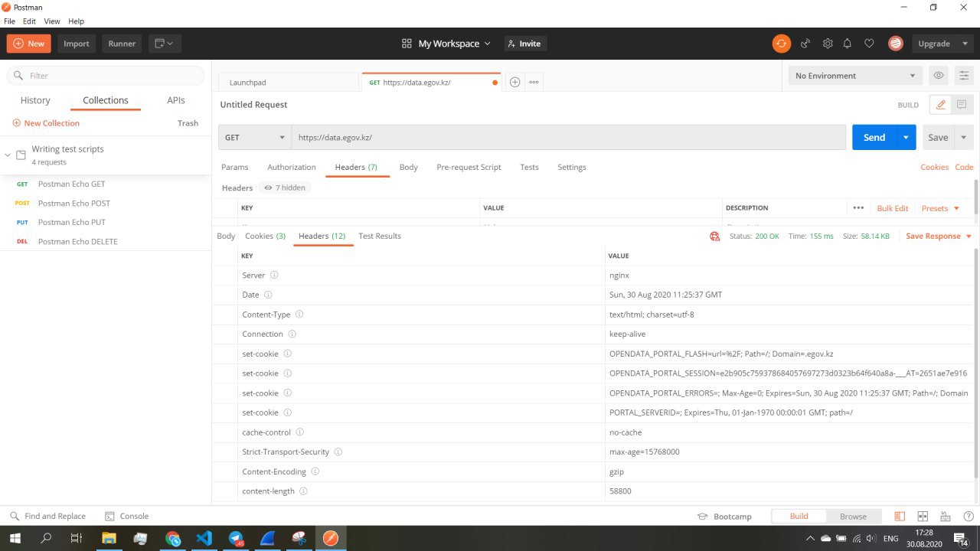
Task: Open the Cookies link on the right
Action: tap(934, 167)
